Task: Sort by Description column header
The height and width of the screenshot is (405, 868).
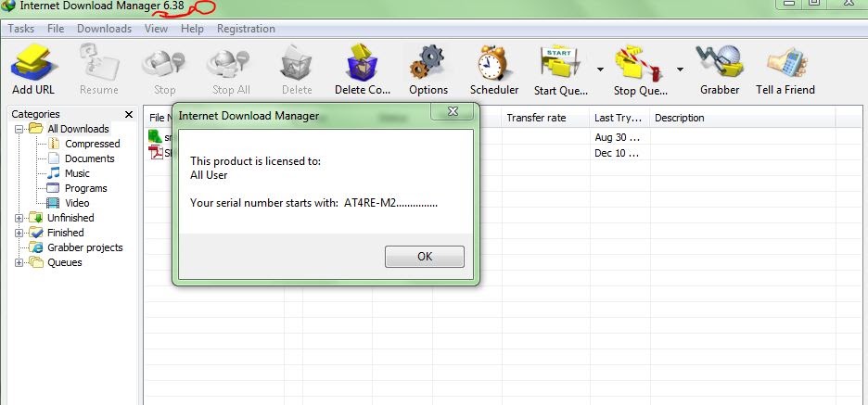Action: pyautogui.click(x=742, y=118)
